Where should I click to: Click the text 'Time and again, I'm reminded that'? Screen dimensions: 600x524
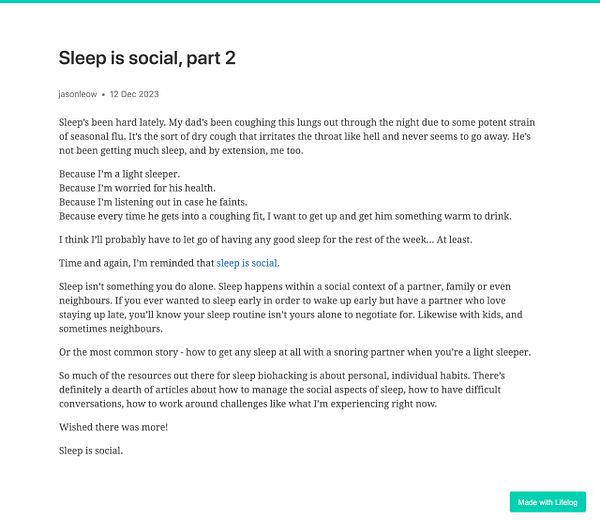pos(137,263)
